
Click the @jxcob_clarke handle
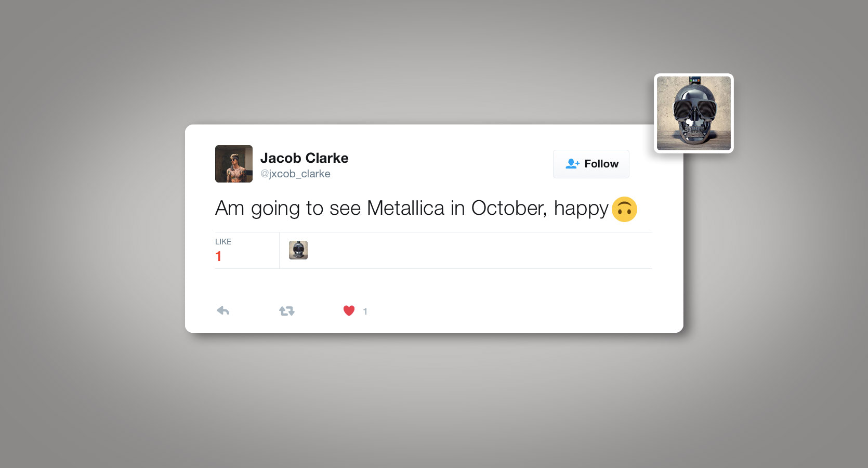[x=295, y=174]
